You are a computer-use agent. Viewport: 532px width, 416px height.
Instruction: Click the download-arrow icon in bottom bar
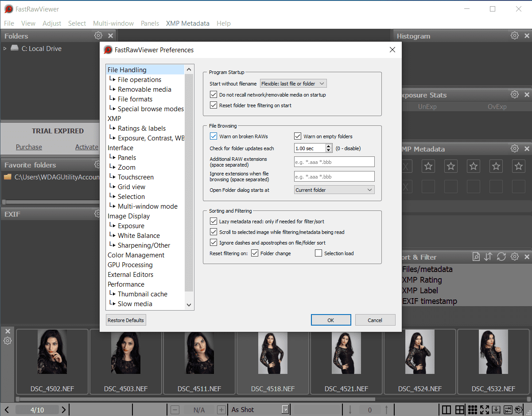click(496, 410)
